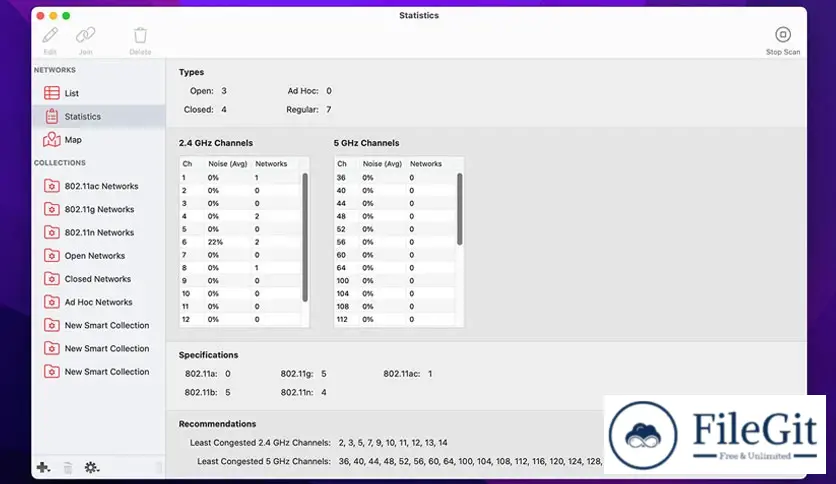The image size is (836, 484).
Task: Sort 2.4 GHz table by Networks header
Action: (271, 164)
